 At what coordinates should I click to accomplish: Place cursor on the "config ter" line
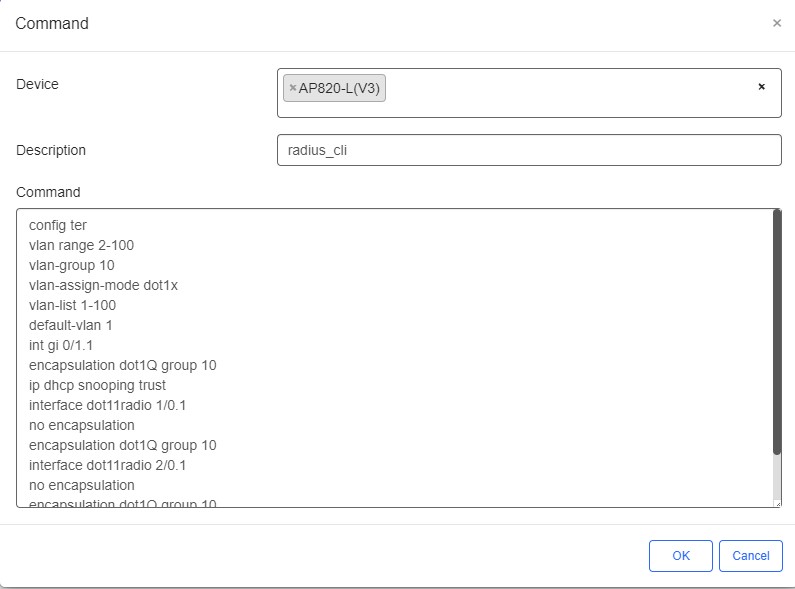tap(58, 225)
